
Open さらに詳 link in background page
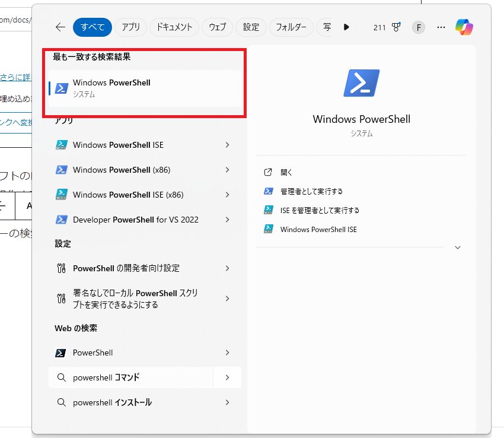click(x=15, y=77)
